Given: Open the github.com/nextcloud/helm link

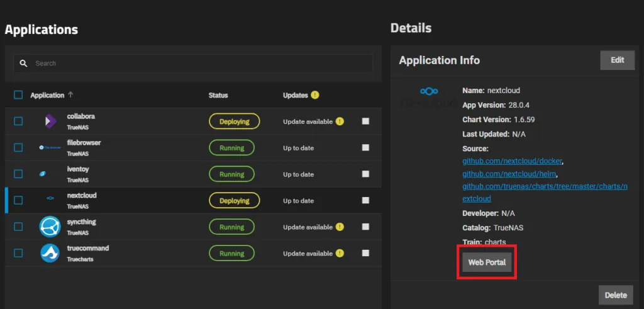Looking at the screenshot, I should pos(509,174).
